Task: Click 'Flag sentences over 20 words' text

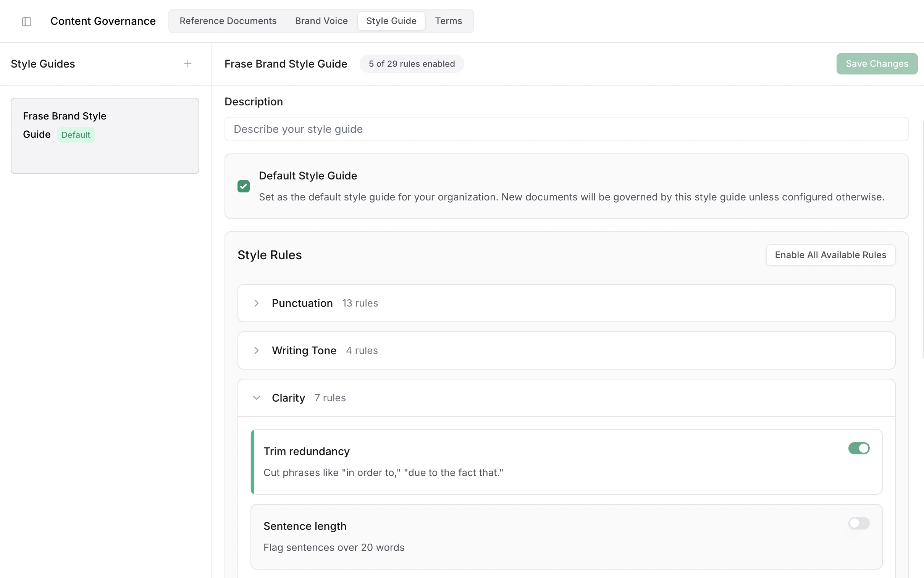Action: 334,548
